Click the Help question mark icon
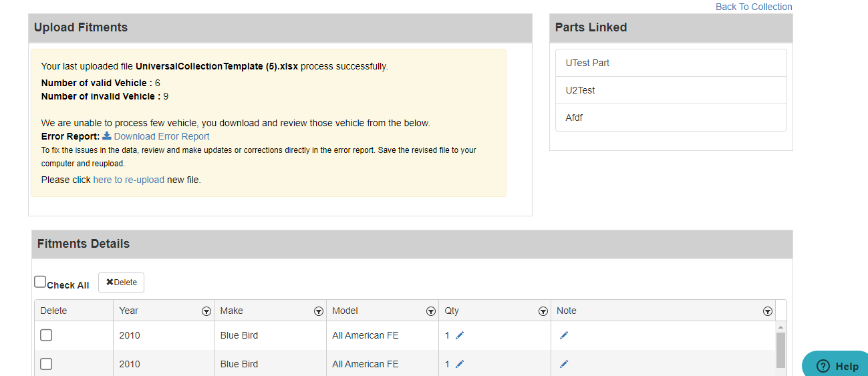The width and height of the screenshot is (868, 376). 823,366
